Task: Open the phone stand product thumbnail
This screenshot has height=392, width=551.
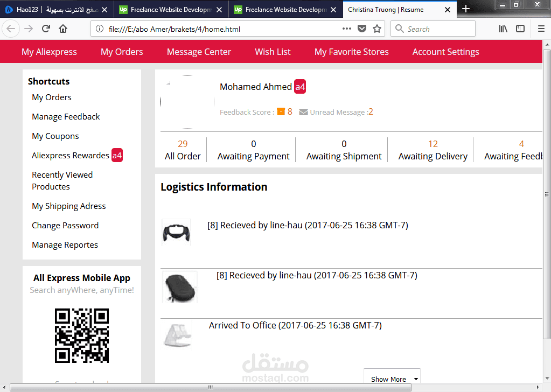Action: click(x=178, y=335)
